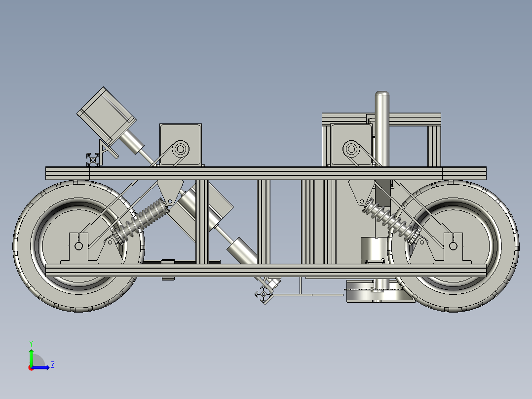This screenshot has width=532, height=399.
Task: Select the right wheel axle bearing block
Action: (453, 248)
